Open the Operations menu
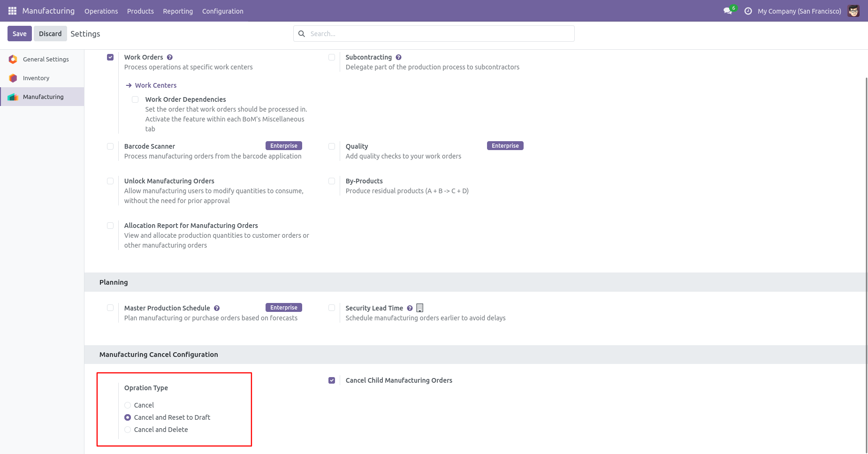The height and width of the screenshot is (454, 868). point(101,11)
